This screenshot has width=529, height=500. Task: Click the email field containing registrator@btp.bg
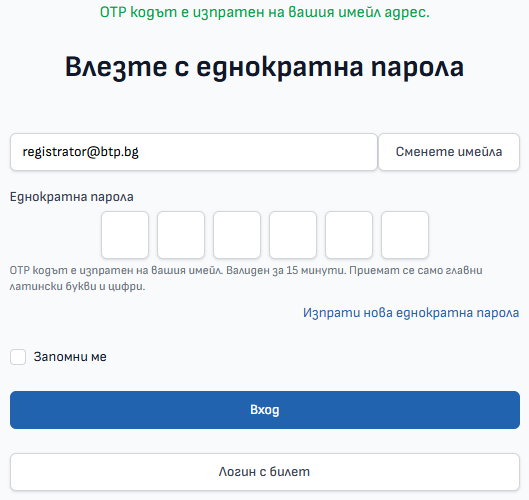[194, 152]
